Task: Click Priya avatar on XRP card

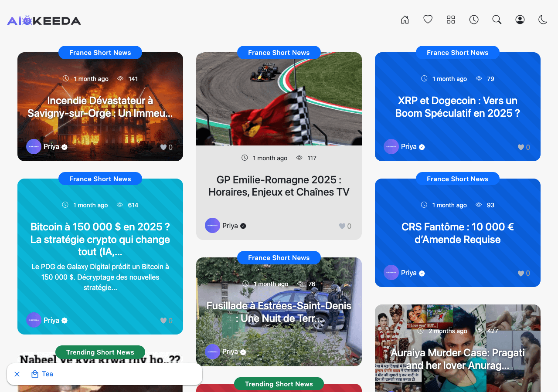Action: point(391,147)
